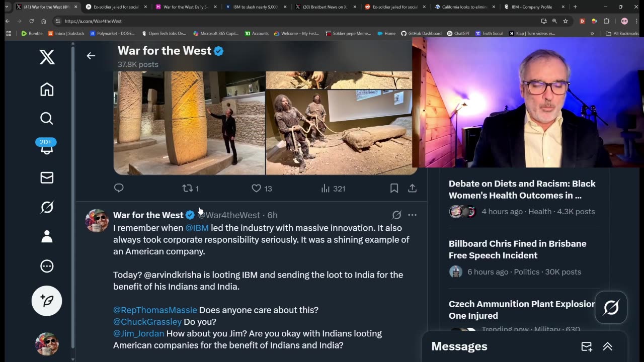Screen dimensions: 644x362
Task: Open the Truth Social bookmark
Action: pyautogui.click(x=489, y=33)
